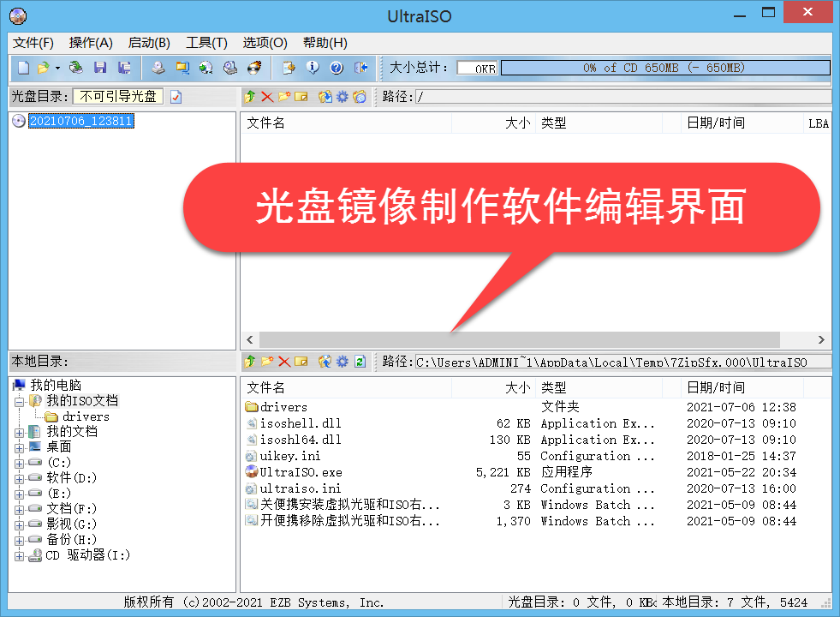
Task: Expand the (E:) drive node
Action: (20, 494)
